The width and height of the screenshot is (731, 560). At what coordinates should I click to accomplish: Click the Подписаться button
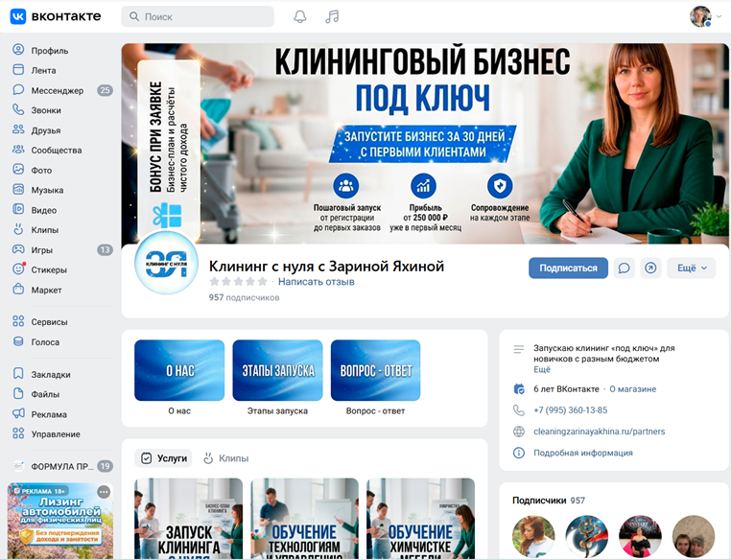(568, 268)
